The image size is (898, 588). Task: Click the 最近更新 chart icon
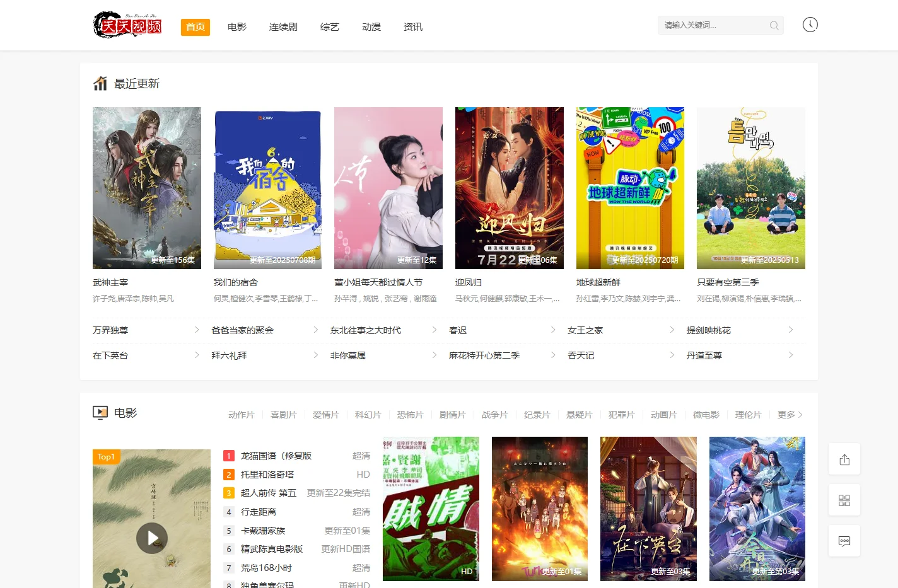point(100,83)
